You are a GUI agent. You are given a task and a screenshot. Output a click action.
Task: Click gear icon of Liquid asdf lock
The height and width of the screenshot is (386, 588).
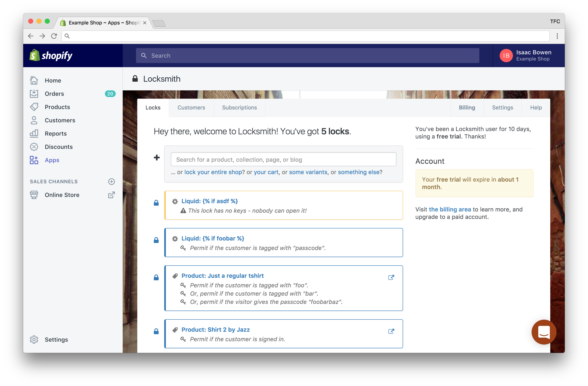click(175, 201)
